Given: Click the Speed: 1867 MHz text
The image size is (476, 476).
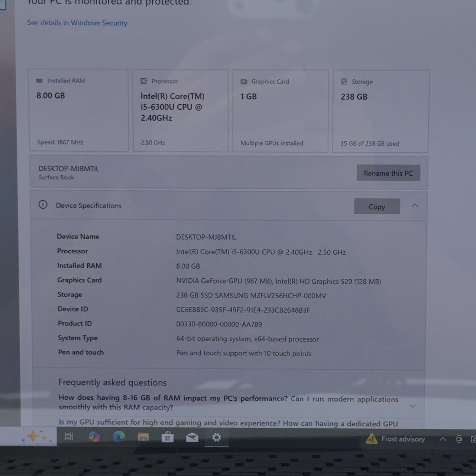Looking at the screenshot, I should [x=60, y=142].
